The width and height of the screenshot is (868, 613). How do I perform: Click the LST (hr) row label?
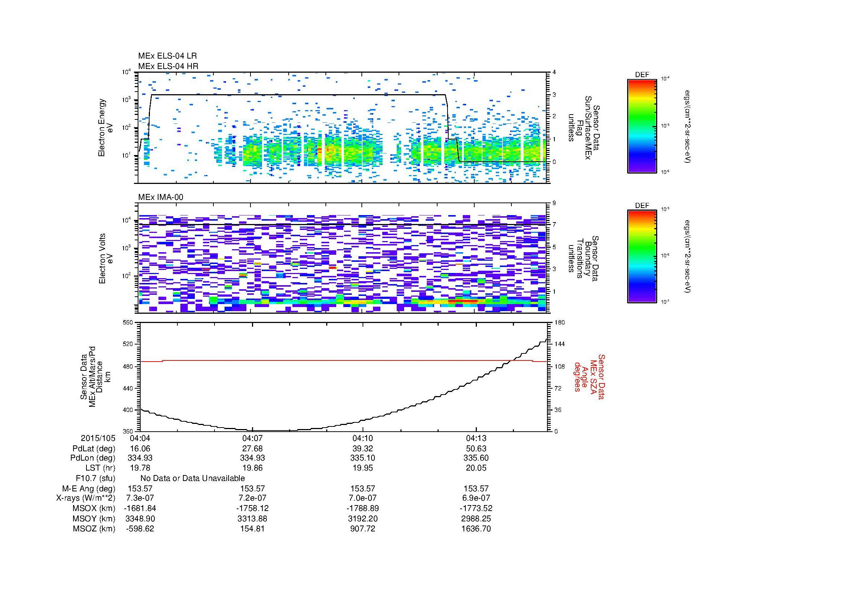tap(100, 468)
